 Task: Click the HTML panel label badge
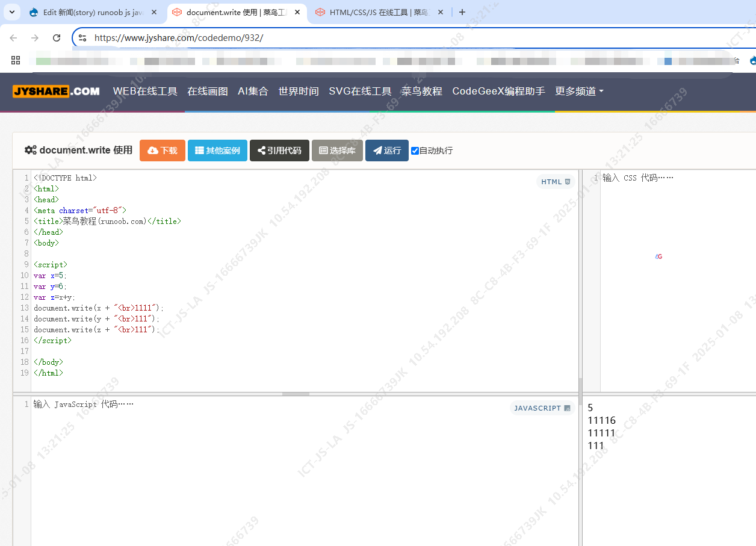pyautogui.click(x=556, y=182)
